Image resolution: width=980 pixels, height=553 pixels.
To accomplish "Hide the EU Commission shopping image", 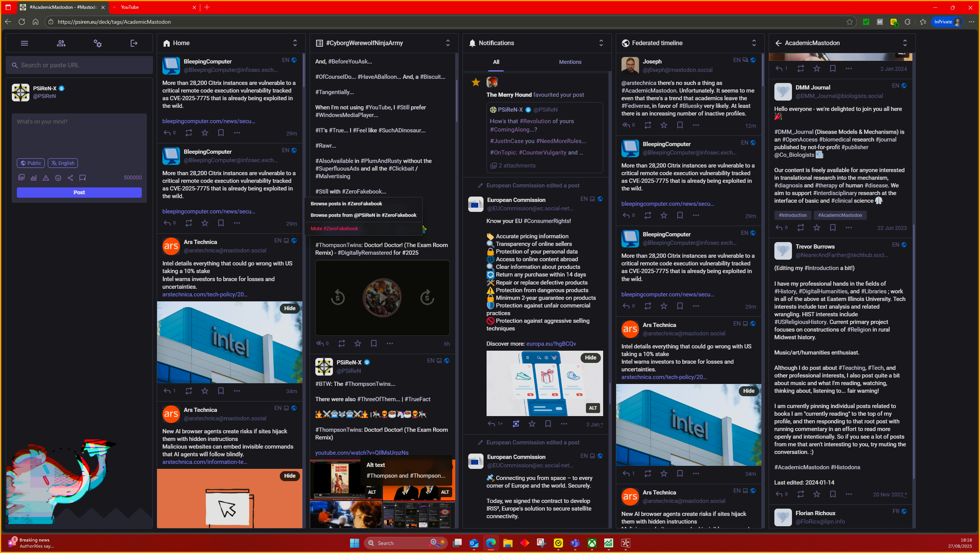I will pyautogui.click(x=590, y=358).
